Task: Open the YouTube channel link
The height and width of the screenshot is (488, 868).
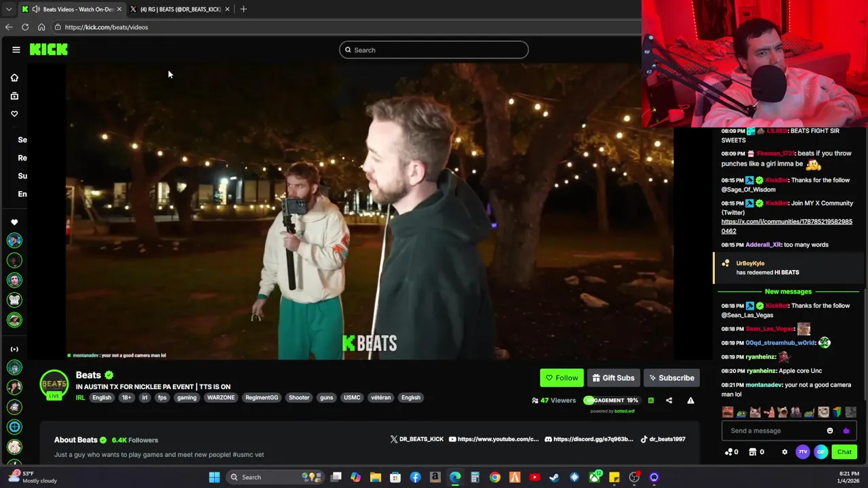Action: pyautogui.click(x=494, y=439)
